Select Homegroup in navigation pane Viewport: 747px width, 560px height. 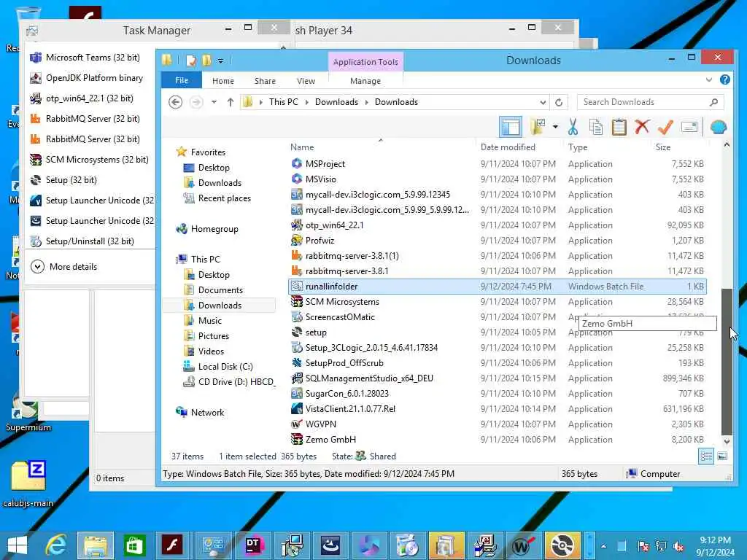pos(207,229)
